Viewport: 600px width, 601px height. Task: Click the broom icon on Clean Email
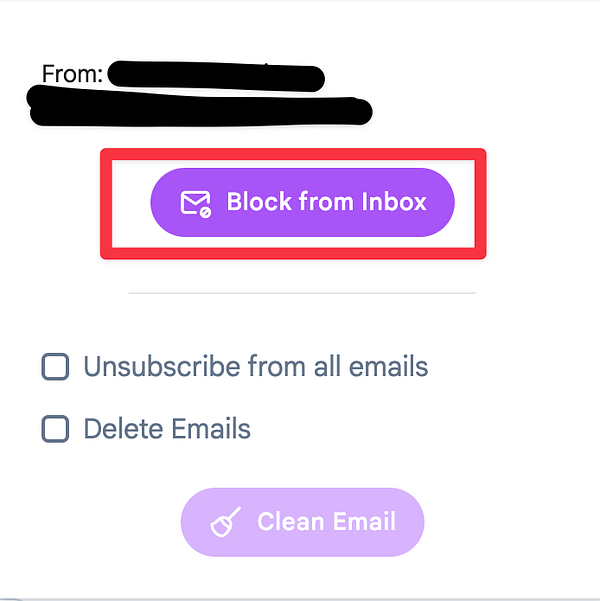(226, 522)
